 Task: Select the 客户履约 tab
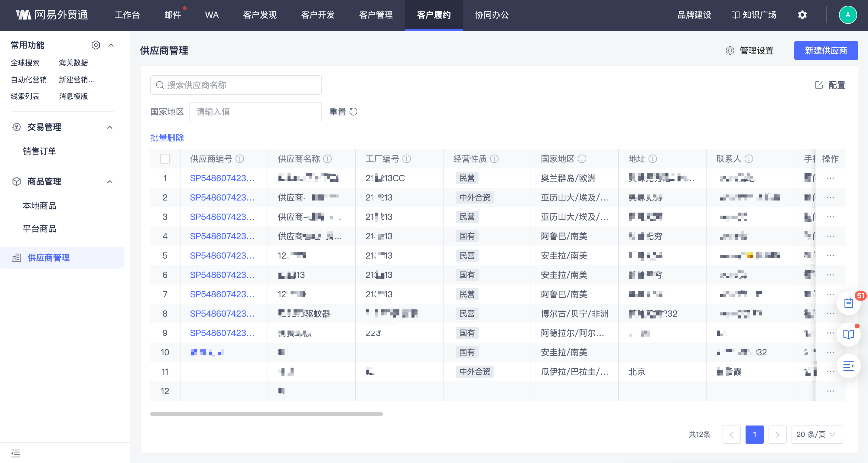click(x=434, y=15)
